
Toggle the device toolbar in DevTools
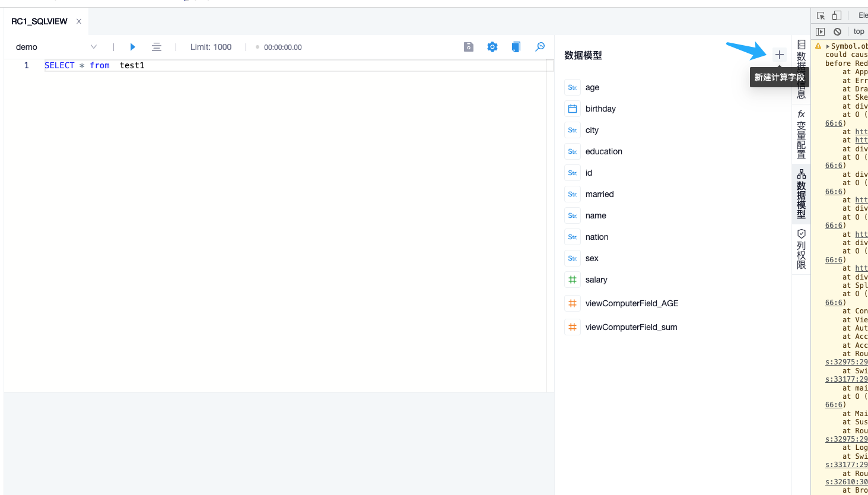tap(837, 15)
